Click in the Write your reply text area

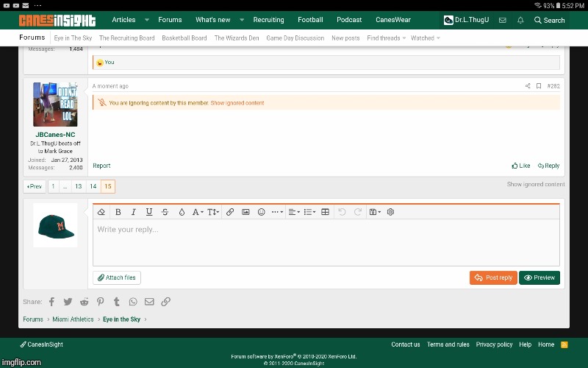pyautogui.click(x=326, y=243)
